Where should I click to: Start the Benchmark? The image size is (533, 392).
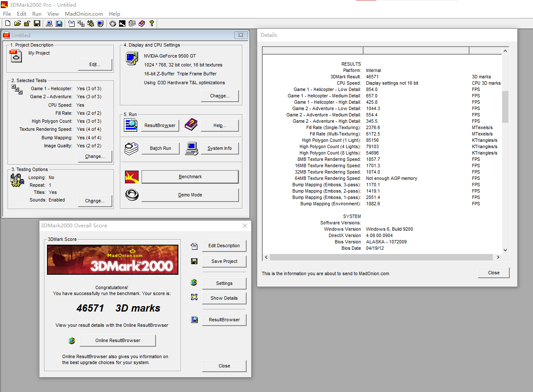tap(190, 177)
